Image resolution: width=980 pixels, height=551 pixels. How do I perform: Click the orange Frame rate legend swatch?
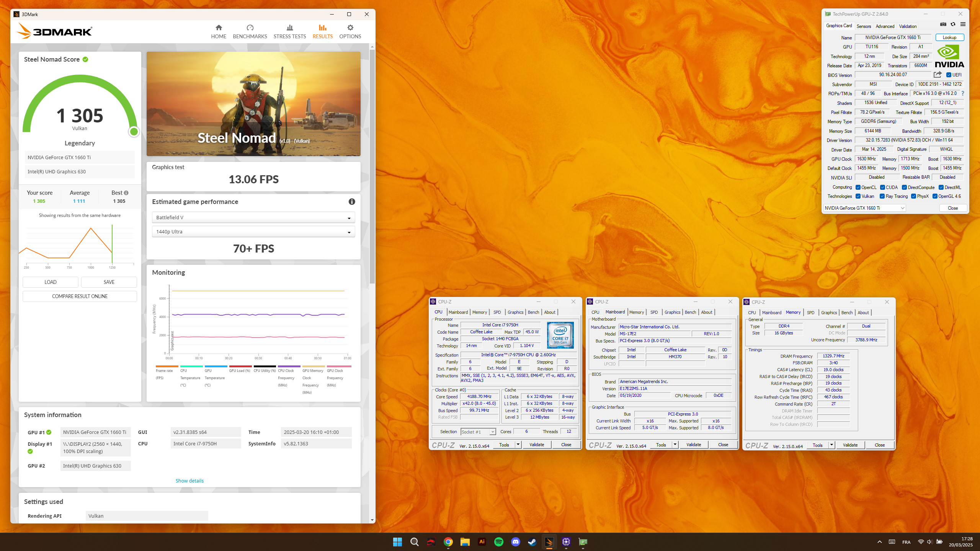(x=167, y=367)
